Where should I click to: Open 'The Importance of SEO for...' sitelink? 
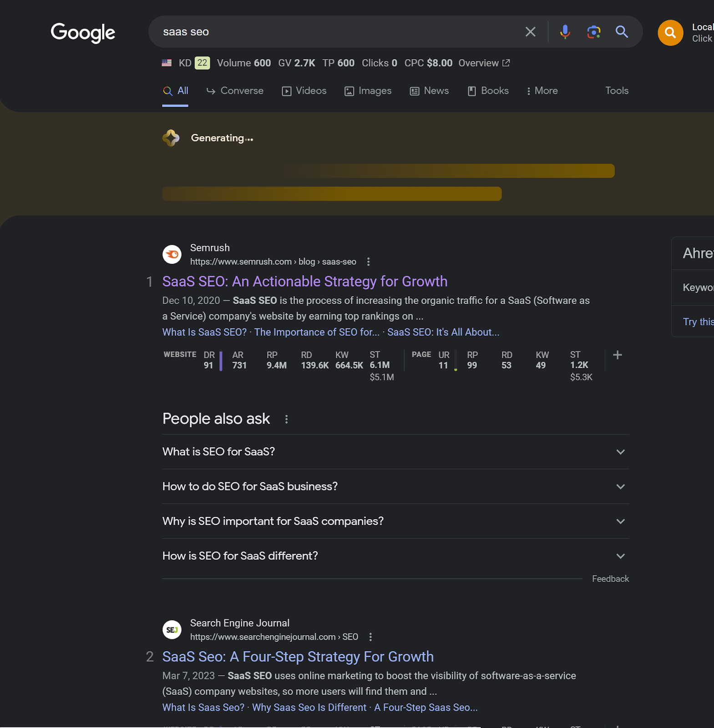click(x=317, y=332)
